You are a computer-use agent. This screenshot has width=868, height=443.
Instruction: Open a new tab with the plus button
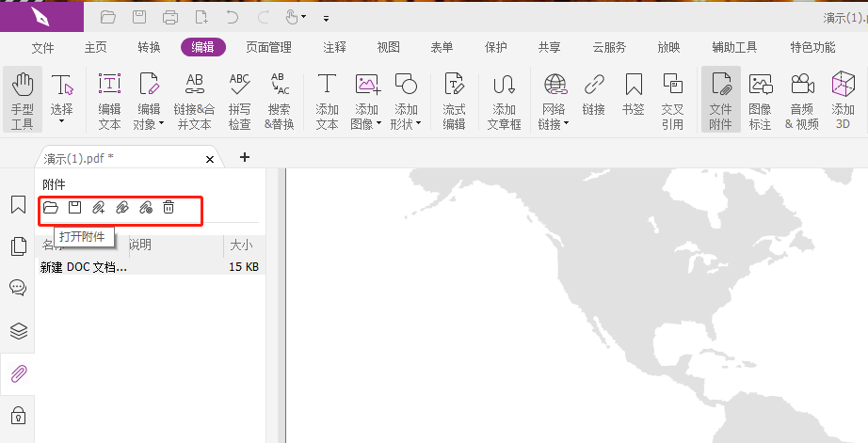pyautogui.click(x=245, y=158)
